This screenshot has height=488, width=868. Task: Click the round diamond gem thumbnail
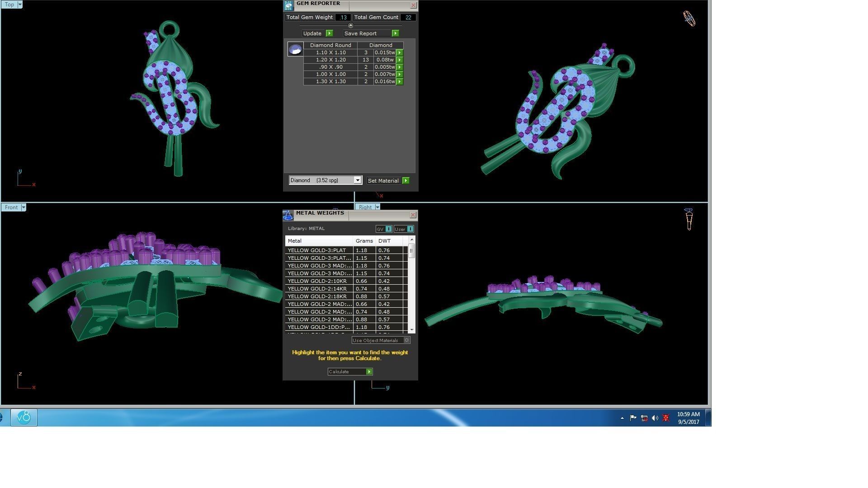(295, 49)
